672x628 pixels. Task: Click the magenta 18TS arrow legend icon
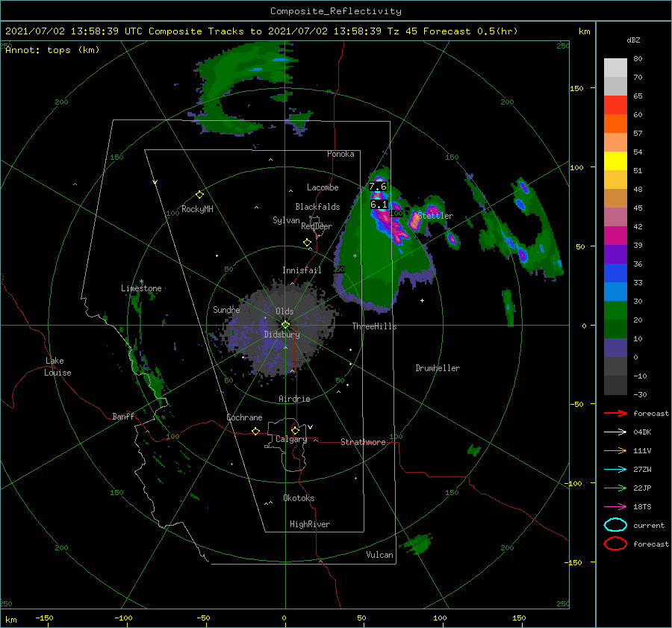[x=615, y=507]
